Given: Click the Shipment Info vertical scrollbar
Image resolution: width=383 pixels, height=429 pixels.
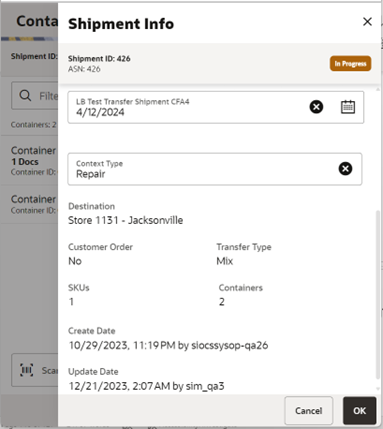Looking at the screenshot, I should [x=378, y=294].
